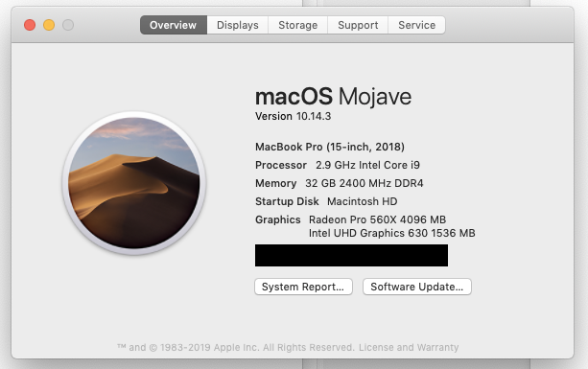588x369 pixels.
Task: Click the 32 GB 2400 MHz DDR4 value
Action: [x=365, y=183]
